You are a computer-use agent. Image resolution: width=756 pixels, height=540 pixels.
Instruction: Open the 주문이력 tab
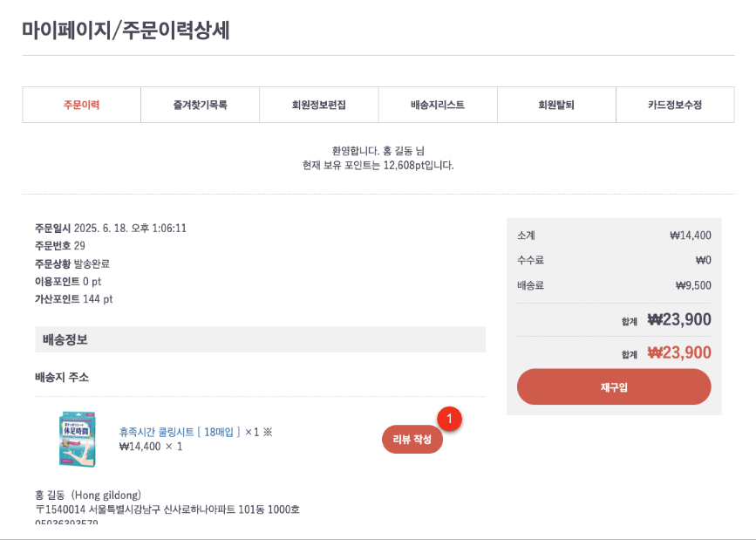[x=81, y=105]
